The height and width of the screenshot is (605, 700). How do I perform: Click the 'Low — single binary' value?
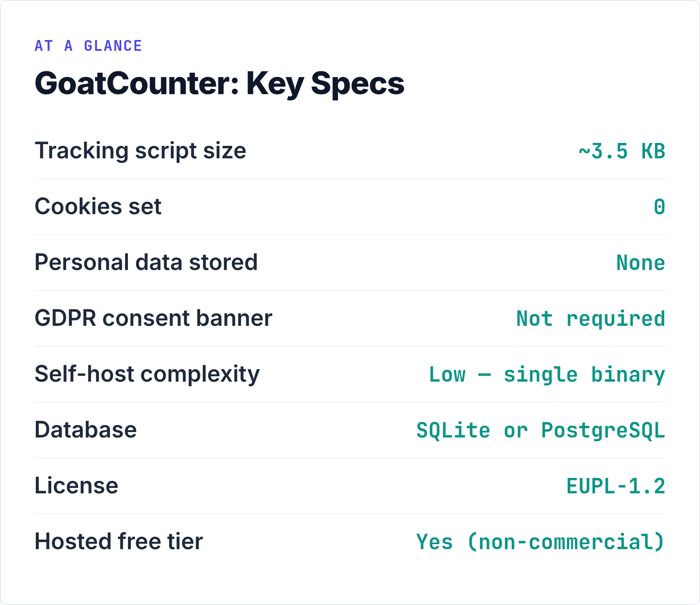tap(547, 375)
